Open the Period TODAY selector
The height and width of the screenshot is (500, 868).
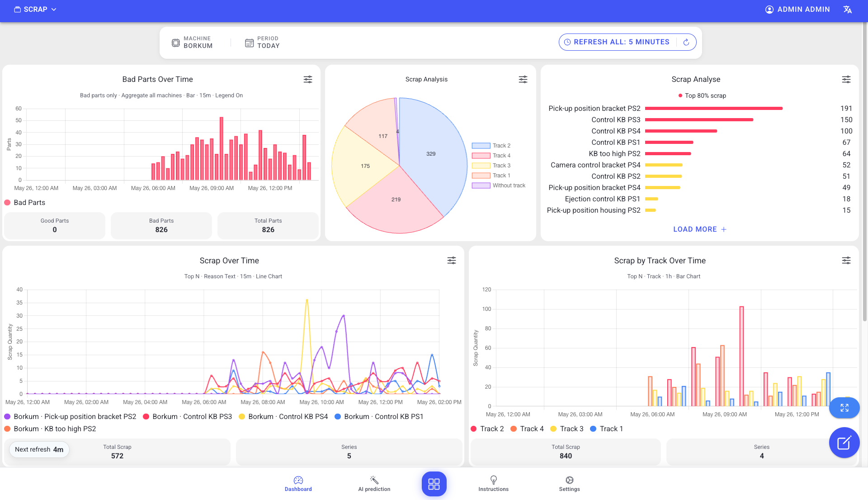pos(262,43)
